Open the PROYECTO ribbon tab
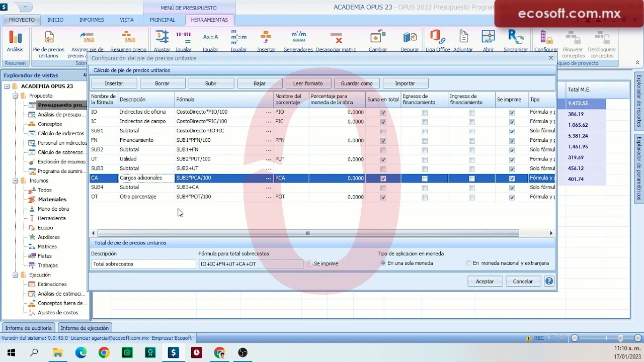The image size is (644, 362). (22, 20)
